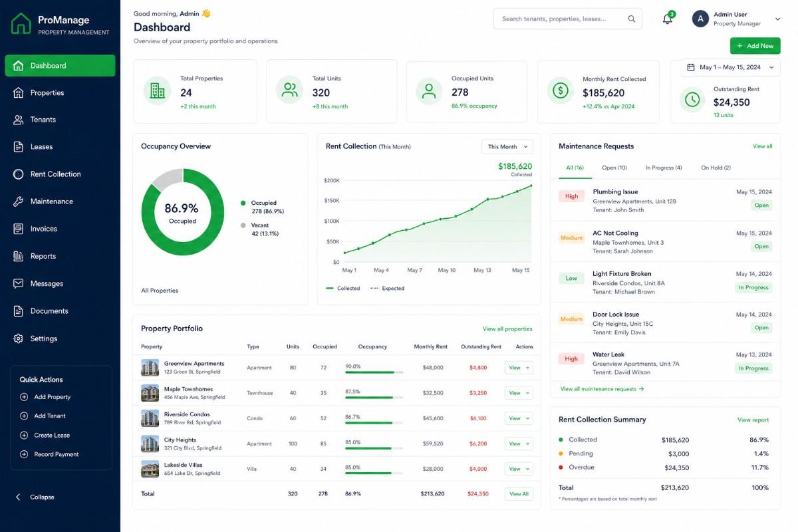Click the search magnifier icon
The width and height of the screenshot is (798, 532).
(x=632, y=19)
